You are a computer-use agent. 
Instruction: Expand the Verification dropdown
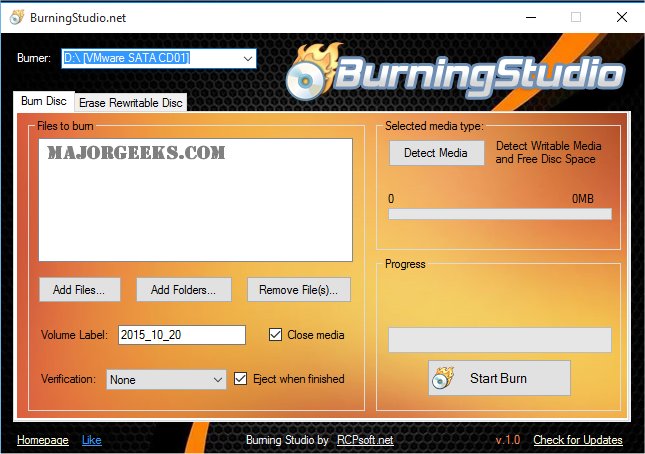166,379
